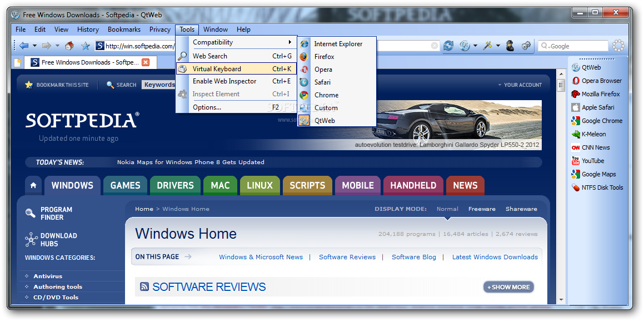
Task: Click Apple Safari icon in sidebar
Action: point(576,107)
